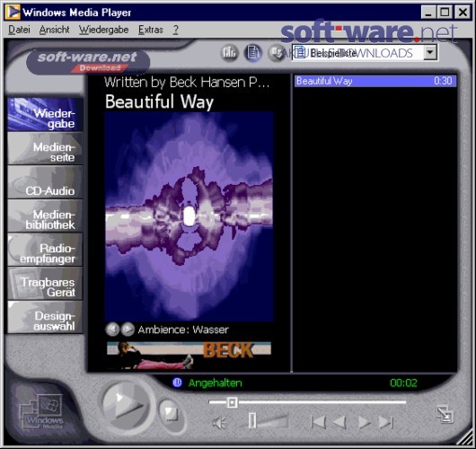The width and height of the screenshot is (476, 449).
Task: Skip to the previous track
Action: point(319,422)
